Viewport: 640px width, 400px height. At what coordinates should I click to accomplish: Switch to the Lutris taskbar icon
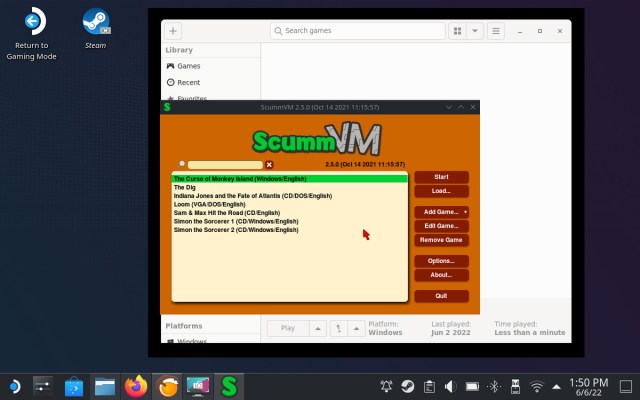(x=167, y=386)
